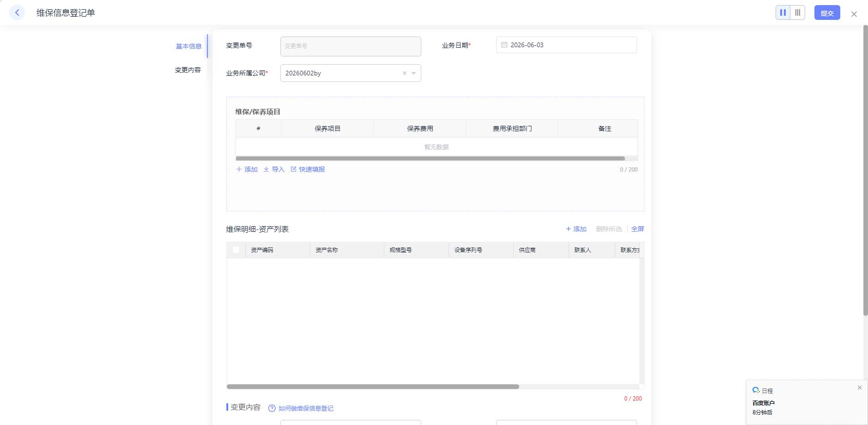Go back with the left arrow icon
Viewport: 868px width, 425px height.
pos(17,12)
